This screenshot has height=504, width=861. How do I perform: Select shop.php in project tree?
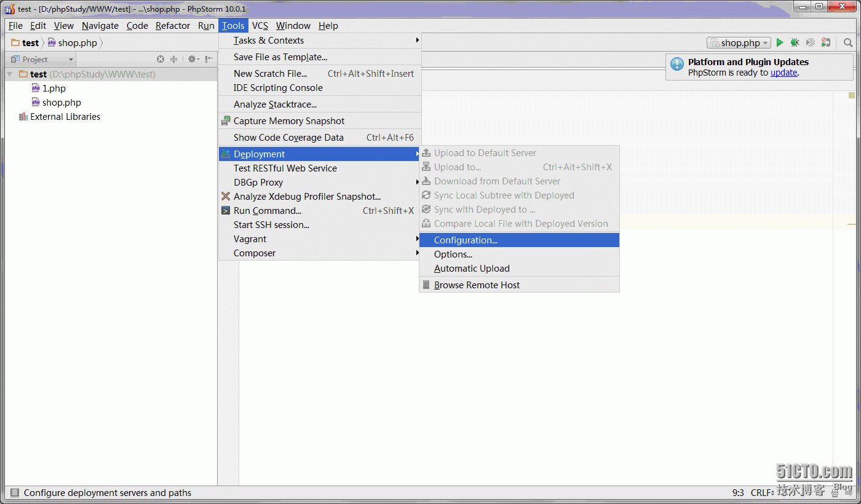(61, 102)
